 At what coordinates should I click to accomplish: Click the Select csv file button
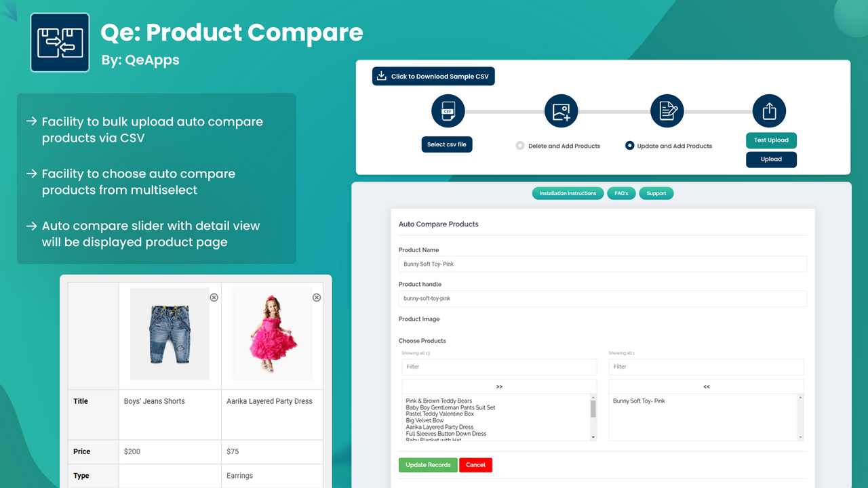(x=446, y=144)
